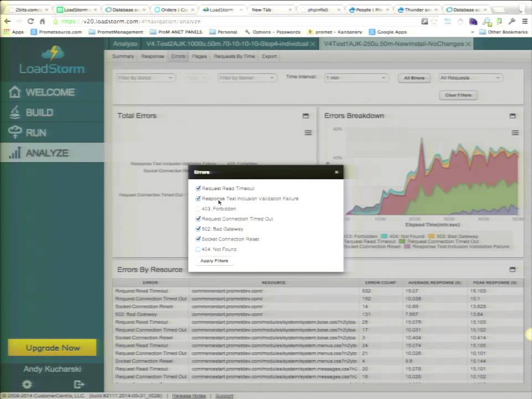The width and height of the screenshot is (532, 399).
Task: Click the Andy Kucharski user name
Action: pyautogui.click(x=52, y=369)
